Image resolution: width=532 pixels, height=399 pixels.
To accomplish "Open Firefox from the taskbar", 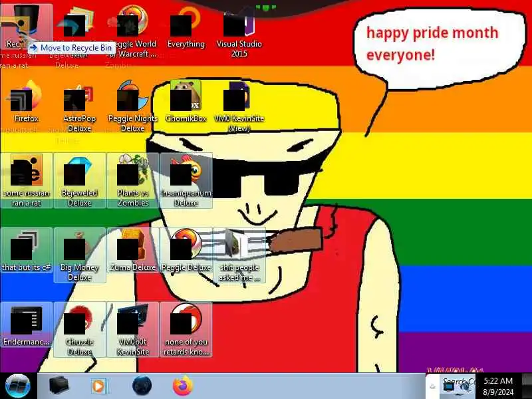I will point(182,386).
